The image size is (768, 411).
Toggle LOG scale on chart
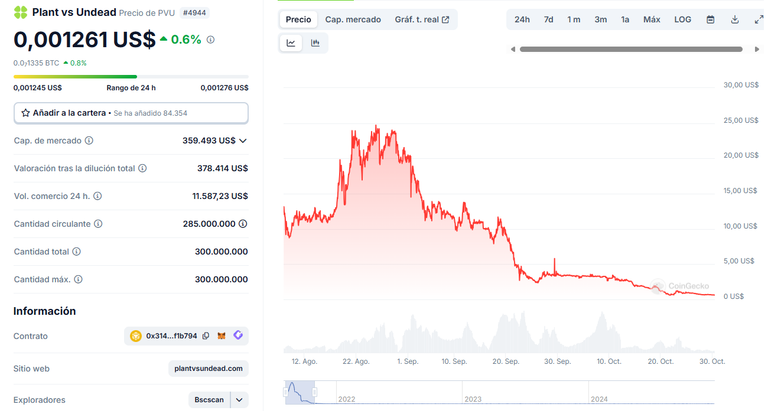tap(683, 20)
